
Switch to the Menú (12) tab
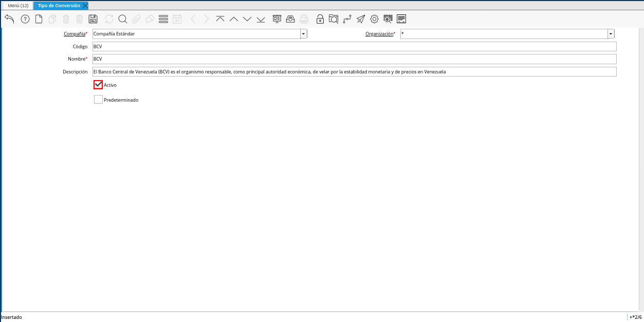click(17, 6)
